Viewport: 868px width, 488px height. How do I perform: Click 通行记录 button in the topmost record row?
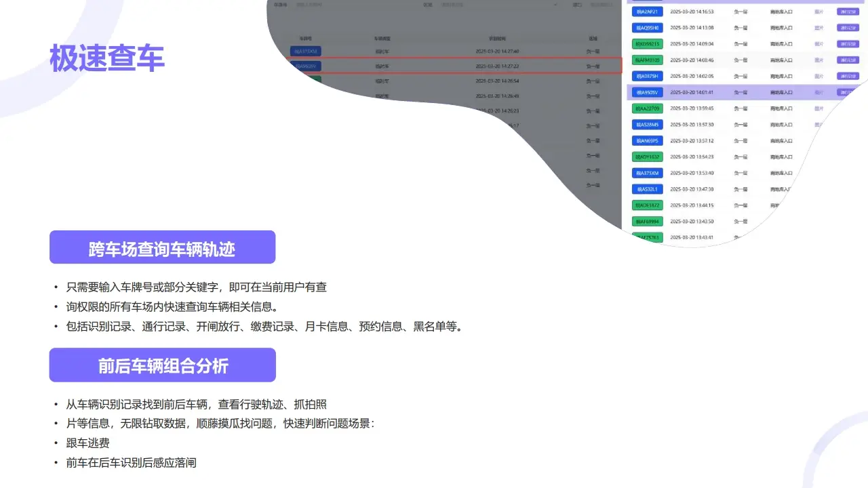pos(848,12)
